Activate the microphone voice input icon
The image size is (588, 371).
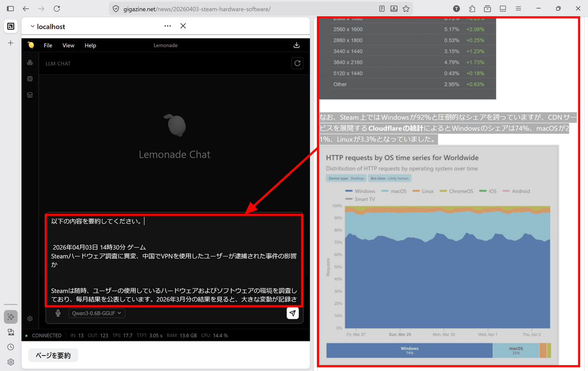[58, 313]
